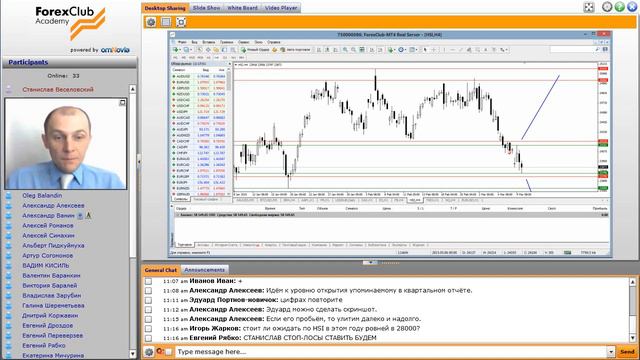
Task: Select the Desktop Sharing tab
Action: point(165,8)
